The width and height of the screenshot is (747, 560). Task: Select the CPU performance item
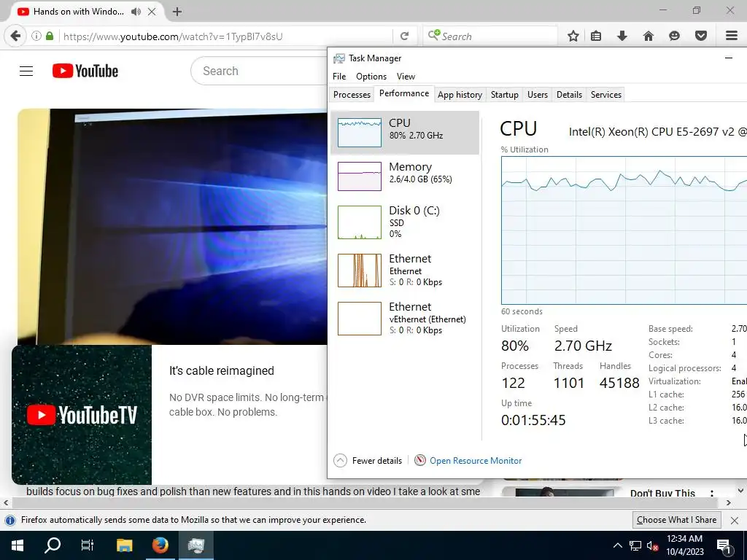404,133
